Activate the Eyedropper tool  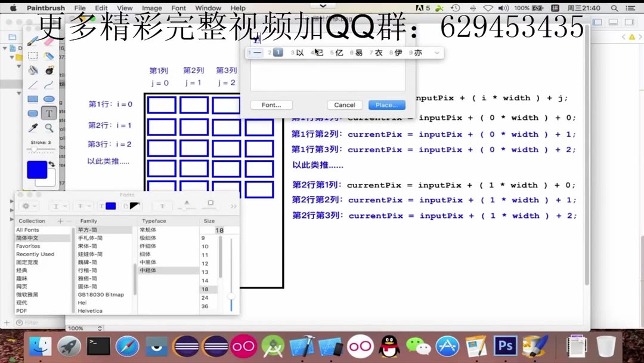(x=33, y=127)
